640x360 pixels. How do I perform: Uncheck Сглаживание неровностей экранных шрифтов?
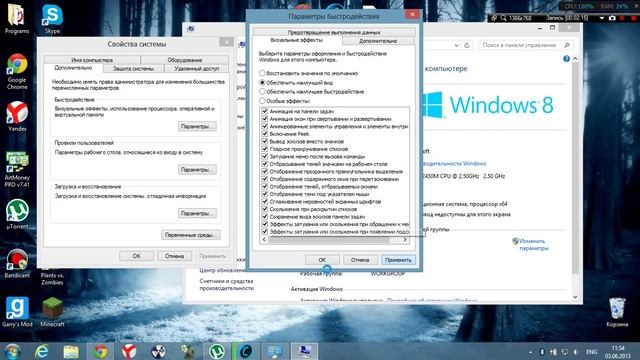[264, 201]
